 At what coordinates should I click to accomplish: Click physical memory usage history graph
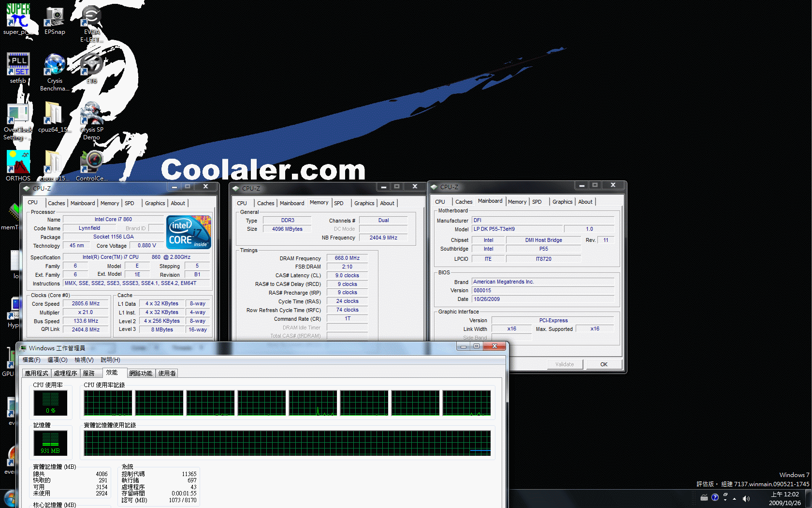[287, 443]
